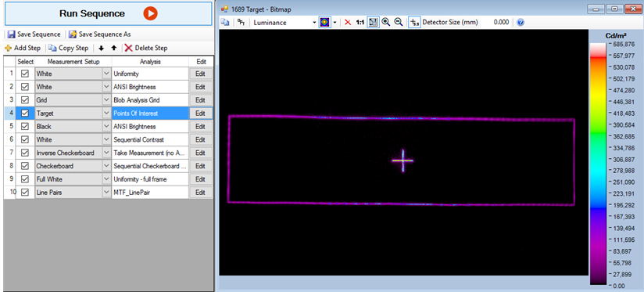
Task: Click Edit for the Points Of Interest step
Action: (x=200, y=114)
